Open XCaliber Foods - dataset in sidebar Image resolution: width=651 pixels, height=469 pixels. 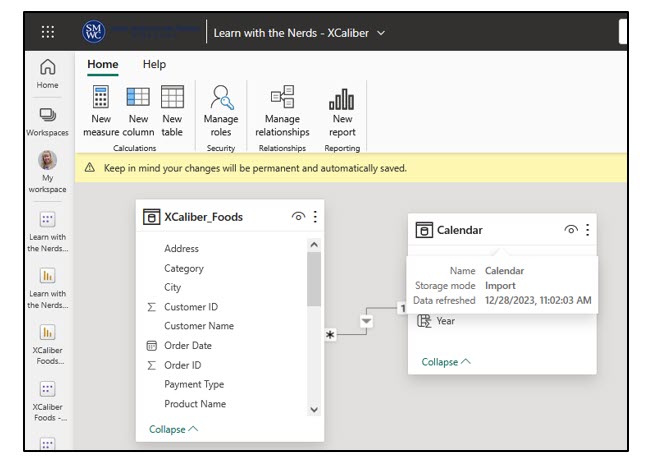47,401
